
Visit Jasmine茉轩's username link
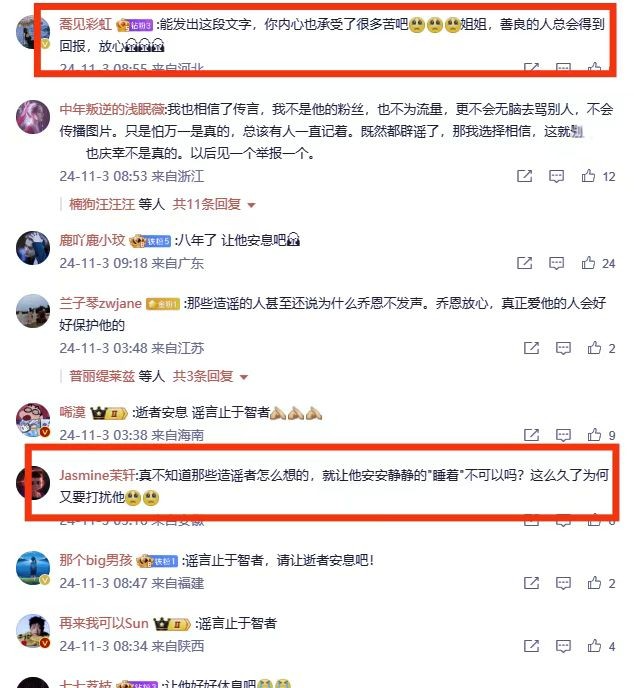click(x=97, y=475)
